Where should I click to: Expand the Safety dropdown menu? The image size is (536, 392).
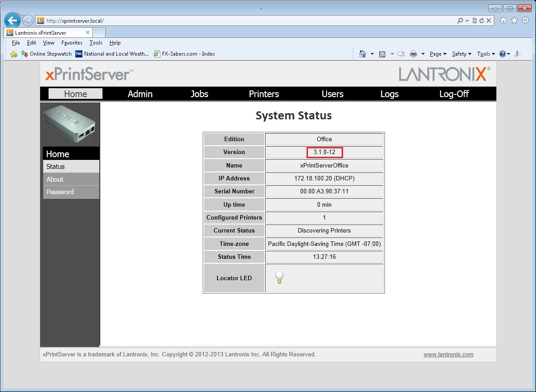click(462, 54)
